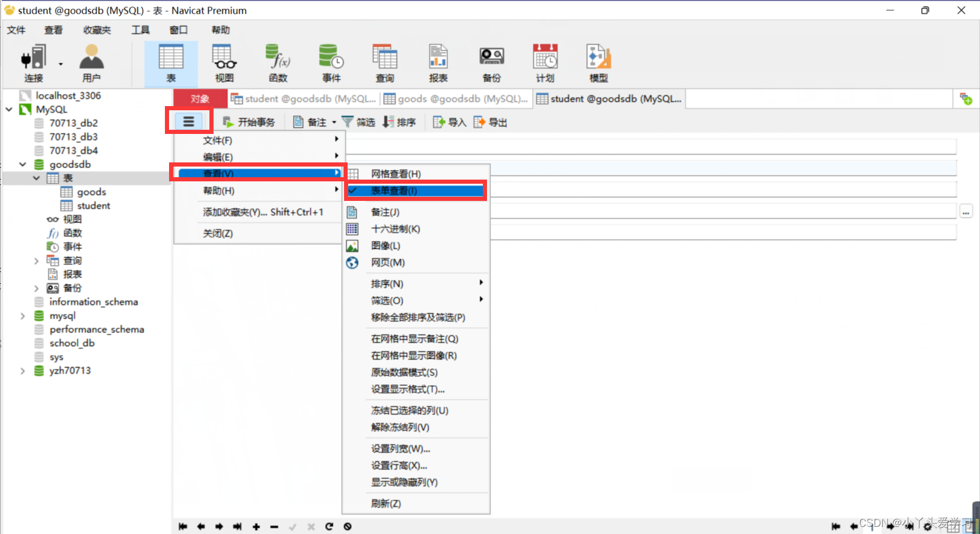The height and width of the screenshot is (534, 980).
Task: Toggle 原始数据模式(S) raw data mode
Action: pyautogui.click(x=415, y=372)
